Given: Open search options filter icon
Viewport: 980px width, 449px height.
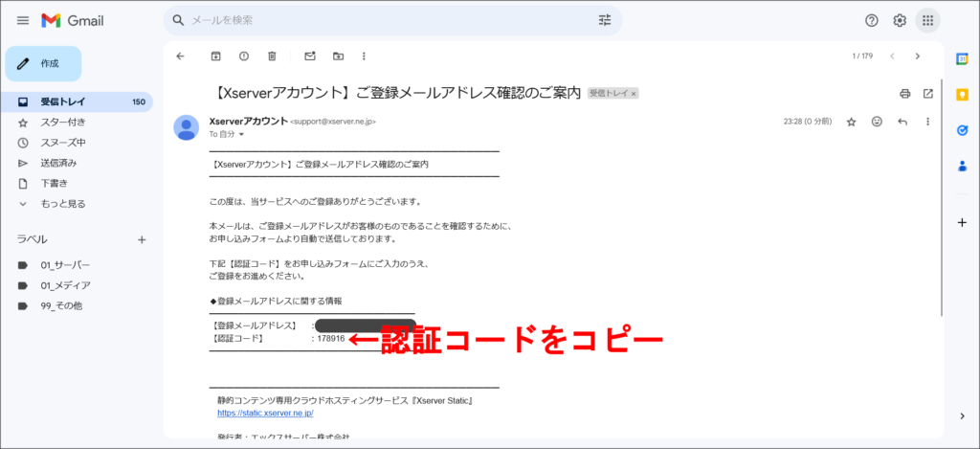Looking at the screenshot, I should point(605,21).
